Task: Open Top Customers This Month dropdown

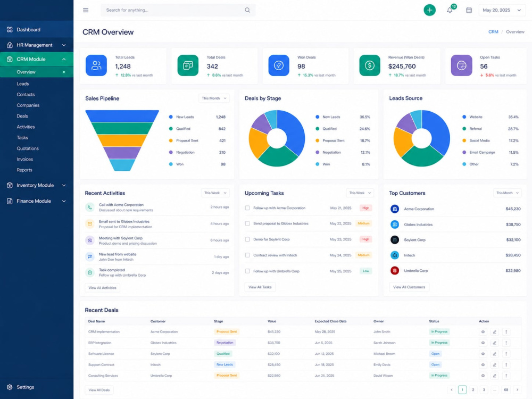Action: click(507, 193)
